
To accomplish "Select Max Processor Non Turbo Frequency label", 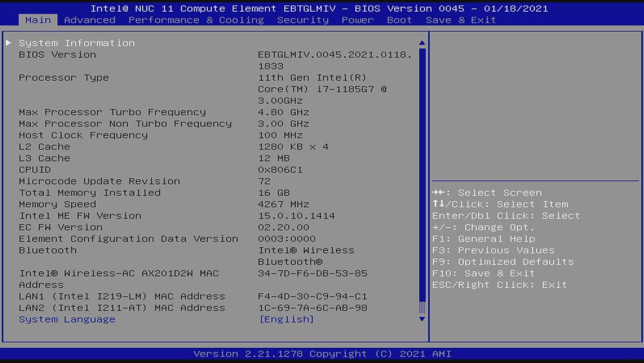I will pyautogui.click(x=125, y=124).
